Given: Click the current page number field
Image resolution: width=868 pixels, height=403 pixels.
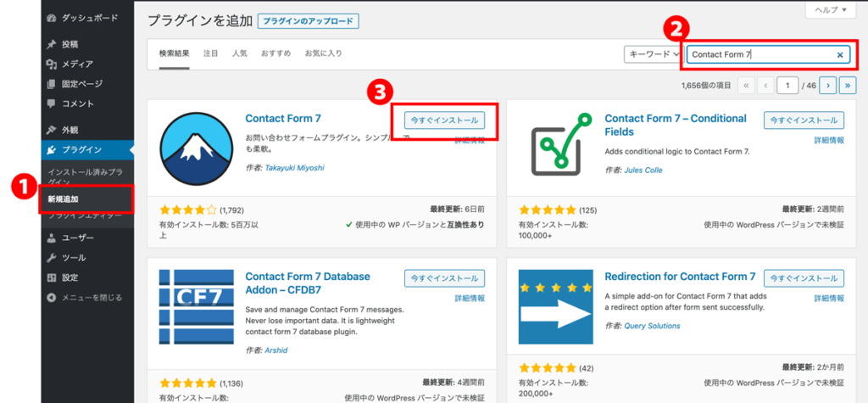Looking at the screenshot, I should 787,86.
